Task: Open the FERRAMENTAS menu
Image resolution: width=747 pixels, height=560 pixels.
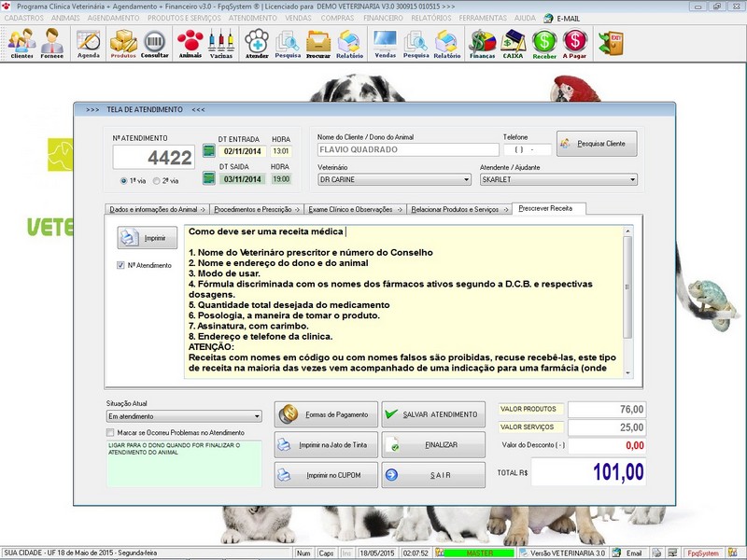Action: (x=483, y=18)
